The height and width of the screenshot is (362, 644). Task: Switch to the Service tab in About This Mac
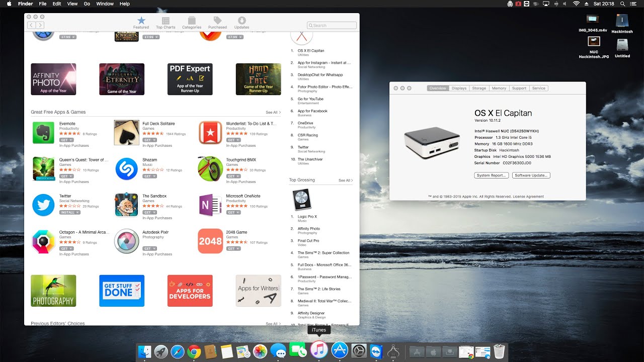tap(539, 88)
